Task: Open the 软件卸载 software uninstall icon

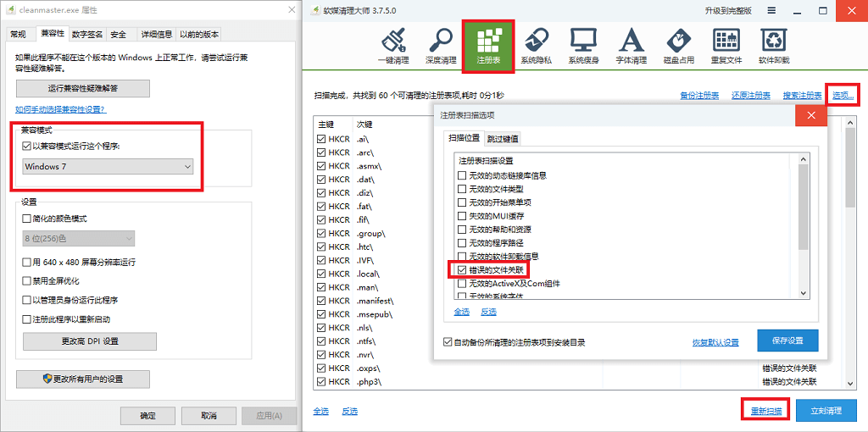Action: point(774,47)
